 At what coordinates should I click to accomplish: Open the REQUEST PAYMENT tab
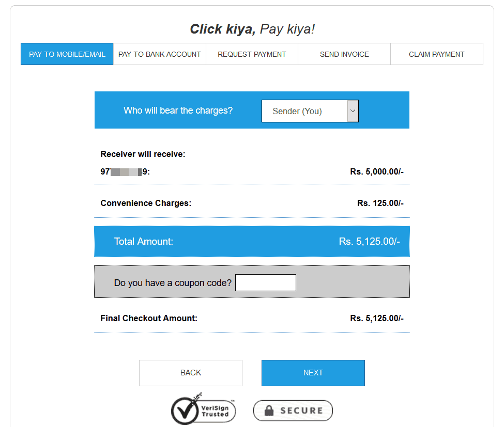click(x=252, y=54)
